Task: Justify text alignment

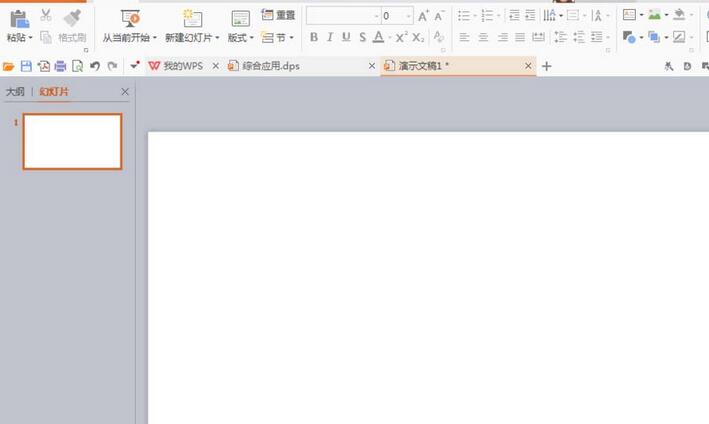Action: [520, 38]
